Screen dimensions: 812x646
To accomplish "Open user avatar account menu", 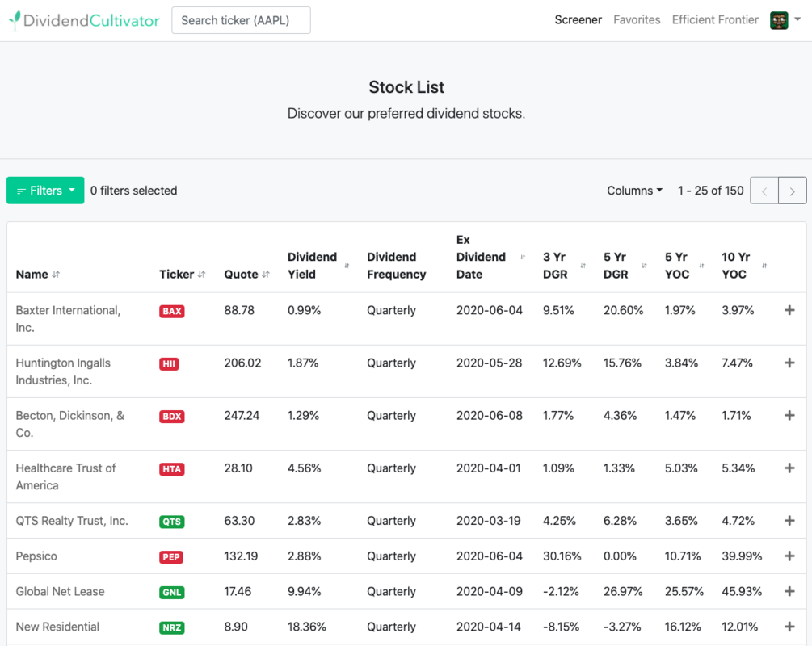I will pos(785,20).
